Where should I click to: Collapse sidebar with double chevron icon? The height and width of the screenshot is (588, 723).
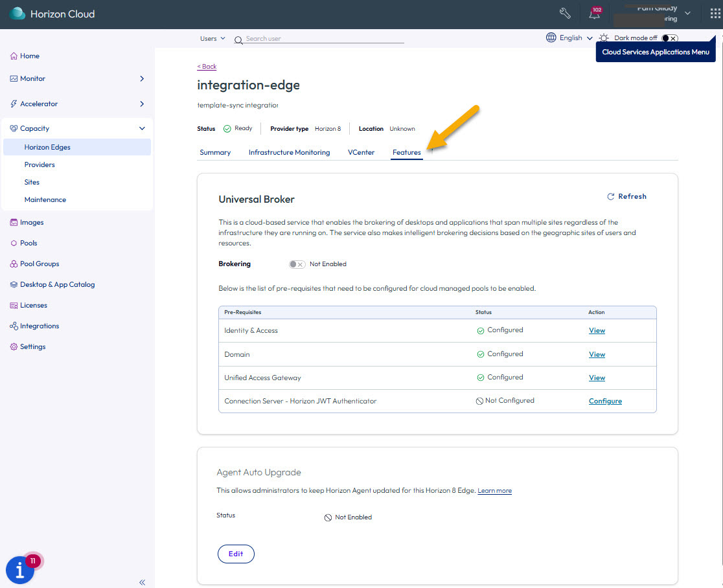pos(142,582)
